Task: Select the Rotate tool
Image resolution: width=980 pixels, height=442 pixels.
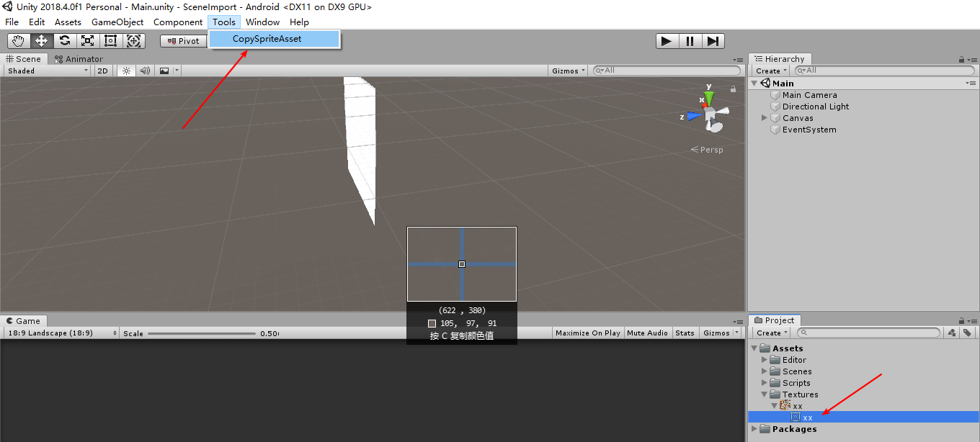Action: tap(64, 41)
